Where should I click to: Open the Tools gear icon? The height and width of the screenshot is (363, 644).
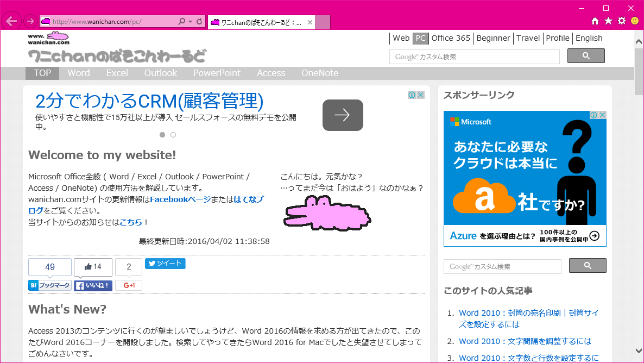[622, 21]
